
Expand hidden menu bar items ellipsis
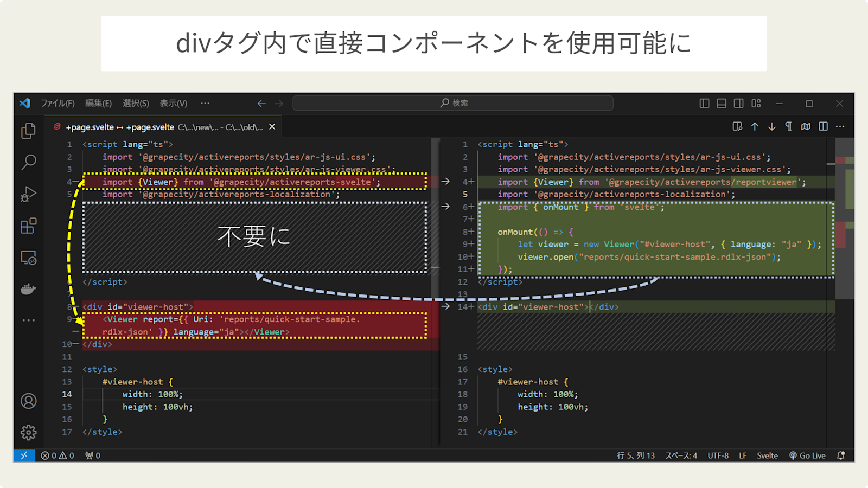pos(205,103)
